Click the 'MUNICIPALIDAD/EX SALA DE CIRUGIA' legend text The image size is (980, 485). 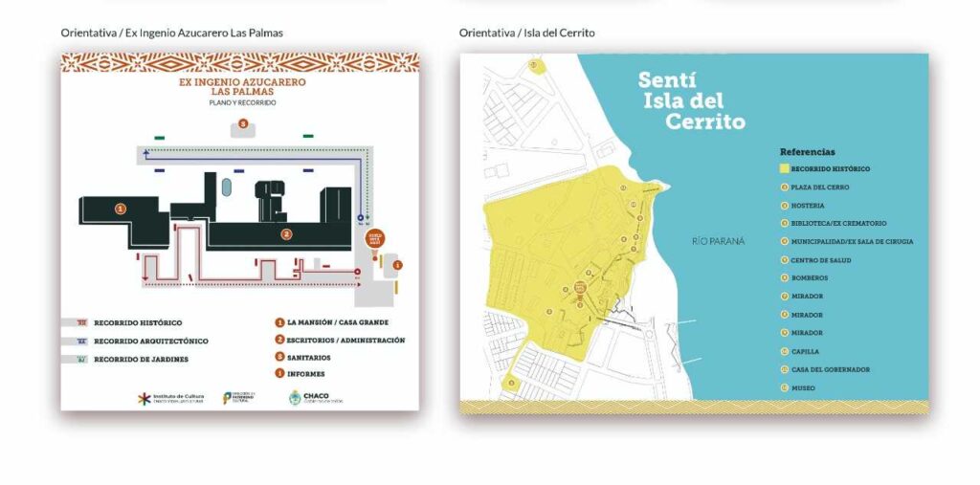click(x=852, y=241)
